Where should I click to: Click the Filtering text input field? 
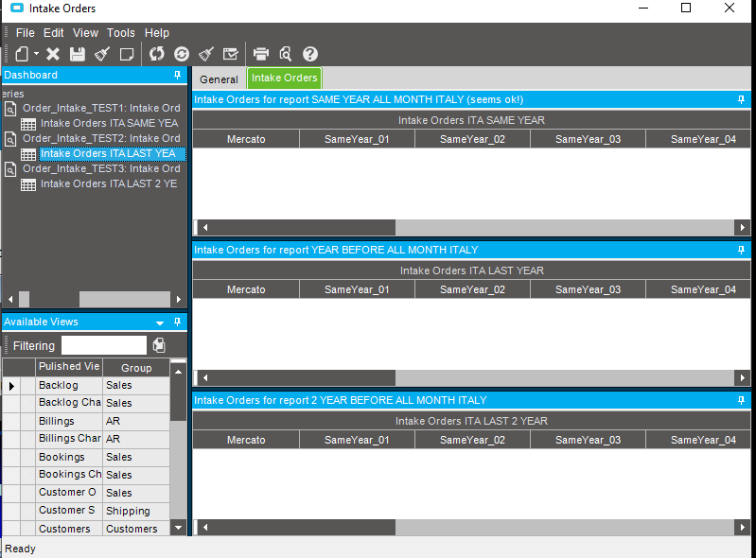104,345
